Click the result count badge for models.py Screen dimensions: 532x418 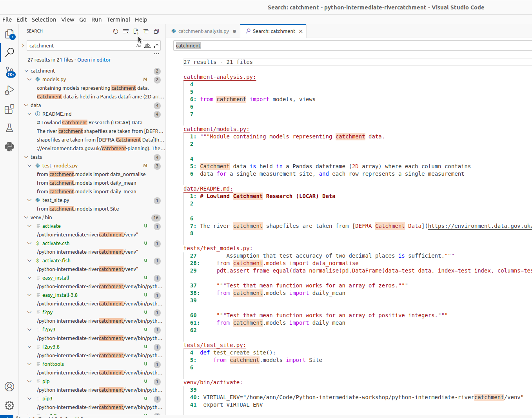coord(157,80)
